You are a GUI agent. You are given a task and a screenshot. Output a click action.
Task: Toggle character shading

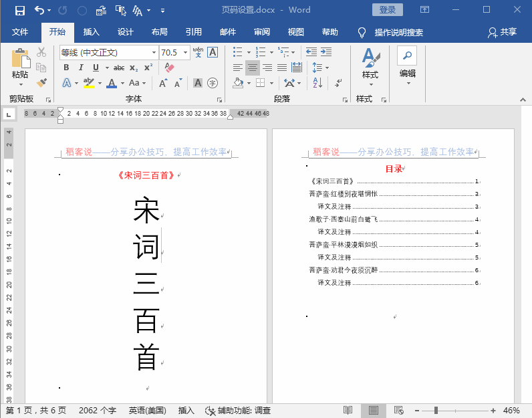pos(198,83)
